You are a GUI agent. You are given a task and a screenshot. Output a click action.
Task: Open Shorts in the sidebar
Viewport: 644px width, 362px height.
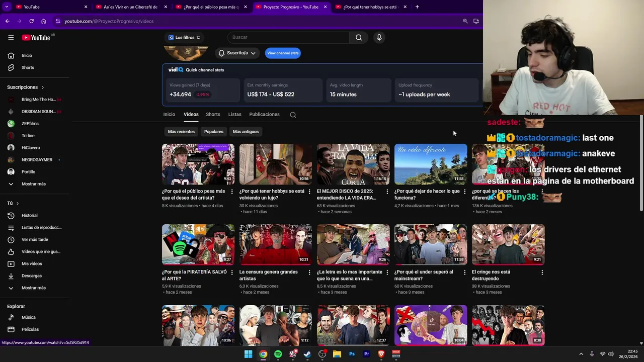click(x=28, y=67)
